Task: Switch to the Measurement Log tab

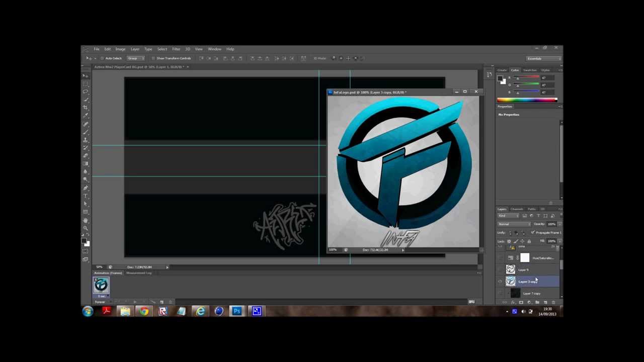Action: [x=139, y=273]
